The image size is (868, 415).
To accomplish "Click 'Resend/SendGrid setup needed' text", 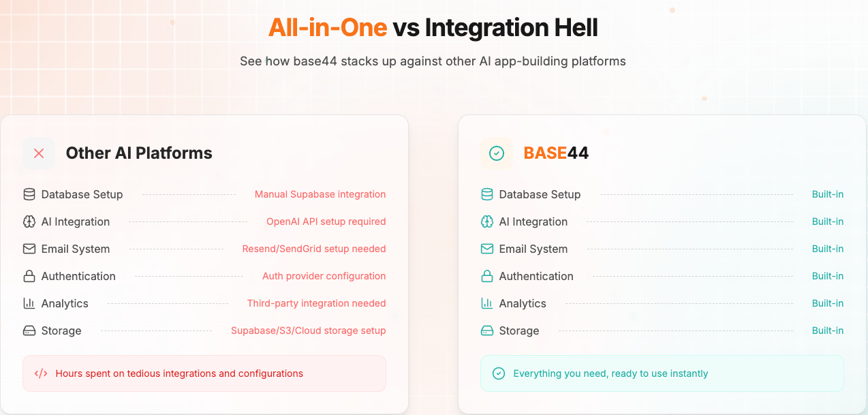I will point(314,249).
